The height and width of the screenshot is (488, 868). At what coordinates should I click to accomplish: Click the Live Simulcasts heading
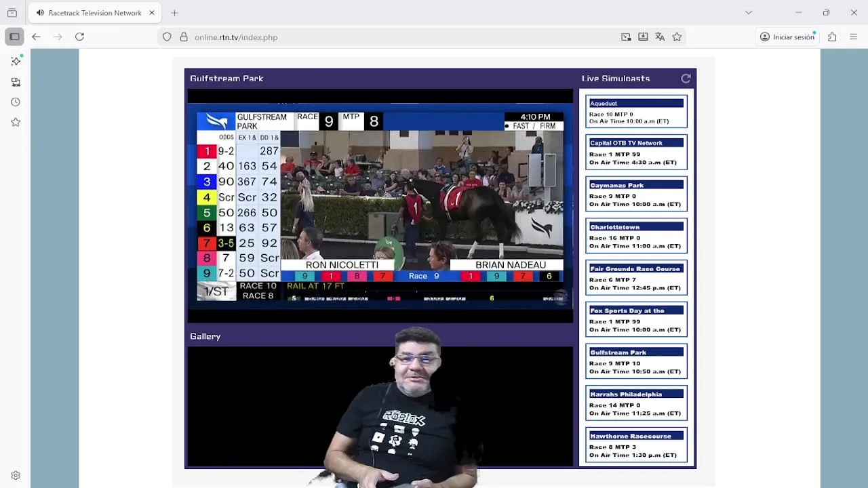click(x=616, y=79)
